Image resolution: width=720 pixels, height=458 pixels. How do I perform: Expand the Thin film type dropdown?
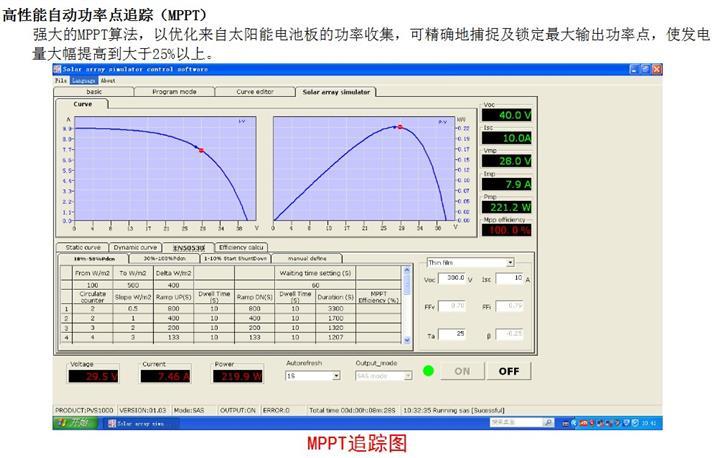[509, 262]
